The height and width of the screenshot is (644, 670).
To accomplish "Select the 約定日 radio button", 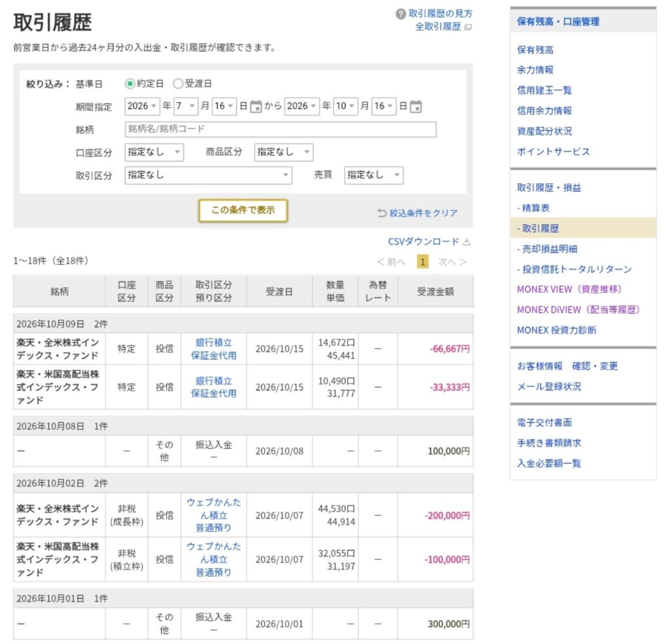I will tap(130, 84).
